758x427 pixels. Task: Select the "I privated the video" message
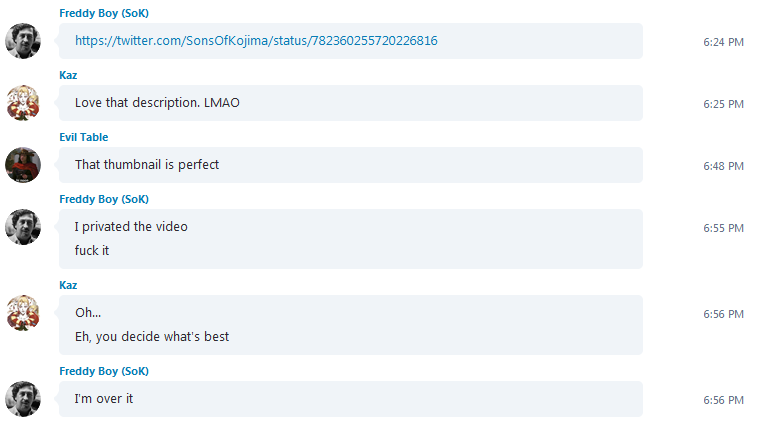[x=131, y=227]
